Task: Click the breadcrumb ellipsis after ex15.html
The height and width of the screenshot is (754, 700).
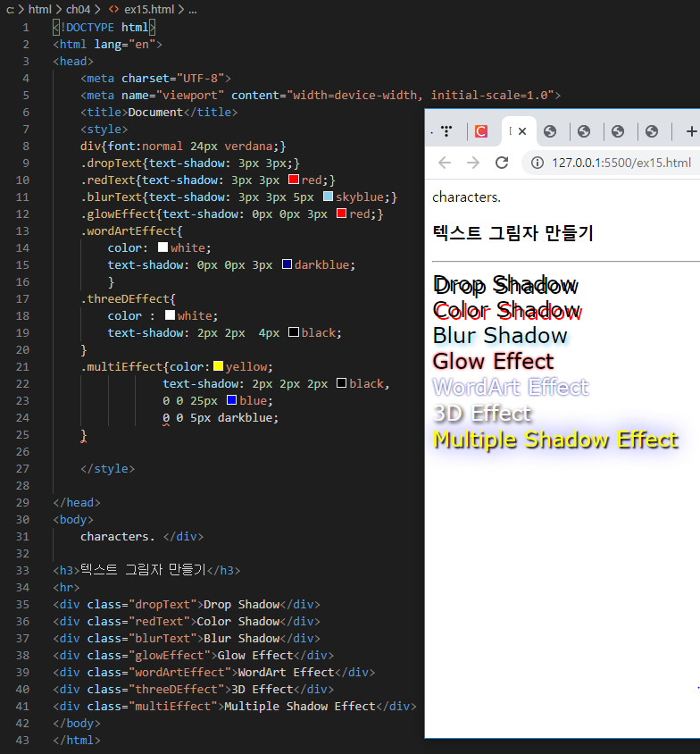Action: [x=193, y=10]
